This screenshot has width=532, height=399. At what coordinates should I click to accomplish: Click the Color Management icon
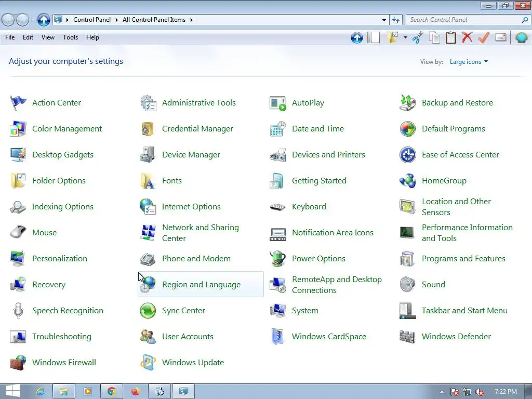point(18,129)
